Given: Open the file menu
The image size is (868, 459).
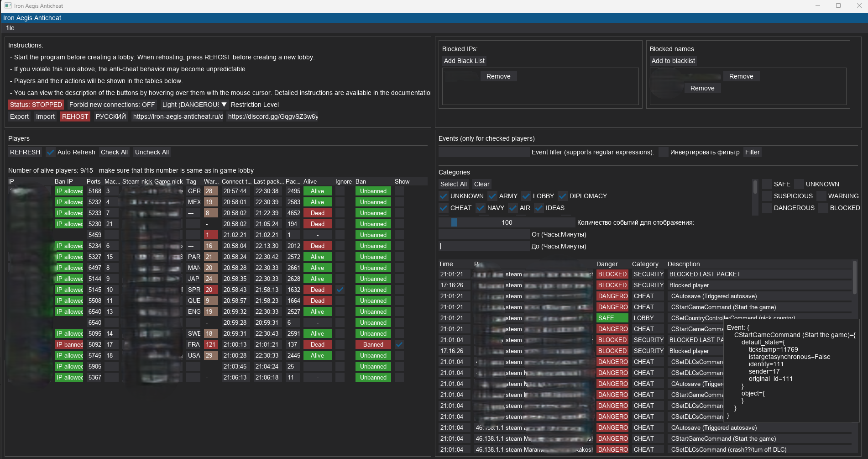Looking at the screenshot, I should click(x=10, y=28).
